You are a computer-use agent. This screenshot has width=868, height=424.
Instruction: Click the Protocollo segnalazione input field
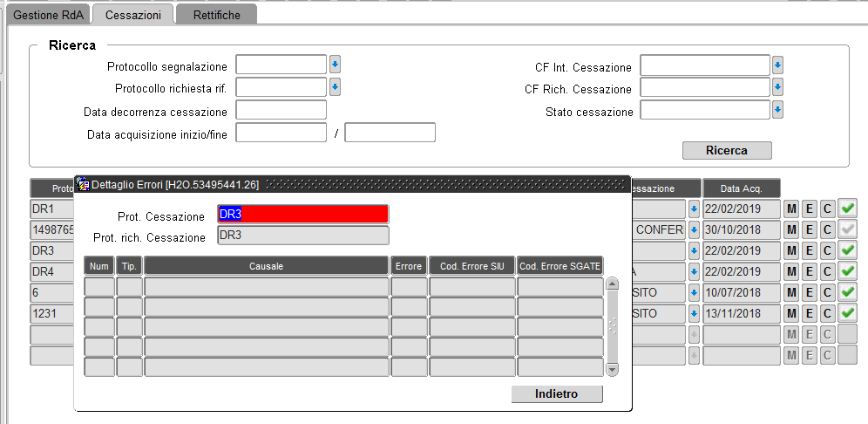pyautogui.click(x=281, y=65)
